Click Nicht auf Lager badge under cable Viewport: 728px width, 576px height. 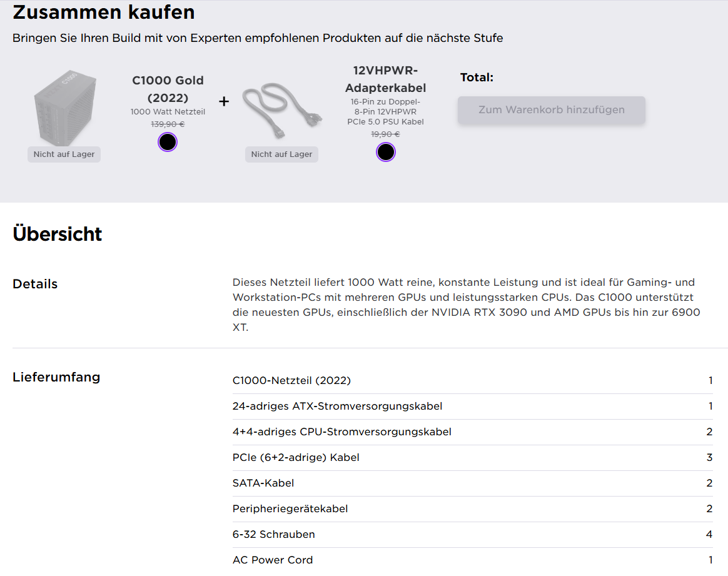tap(282, 154)
